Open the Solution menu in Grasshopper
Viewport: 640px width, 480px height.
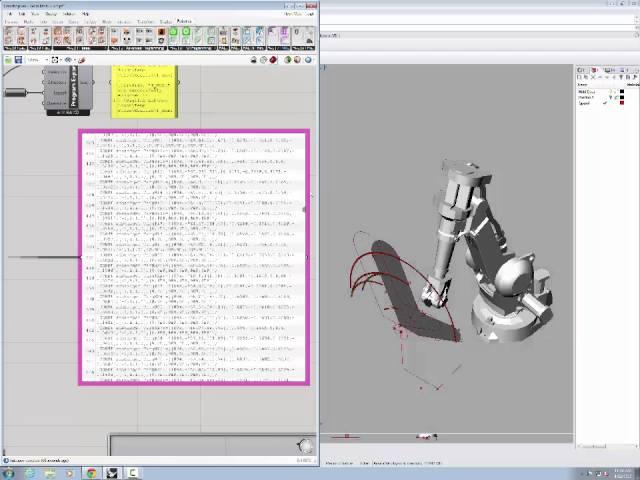tap(69, 13)
